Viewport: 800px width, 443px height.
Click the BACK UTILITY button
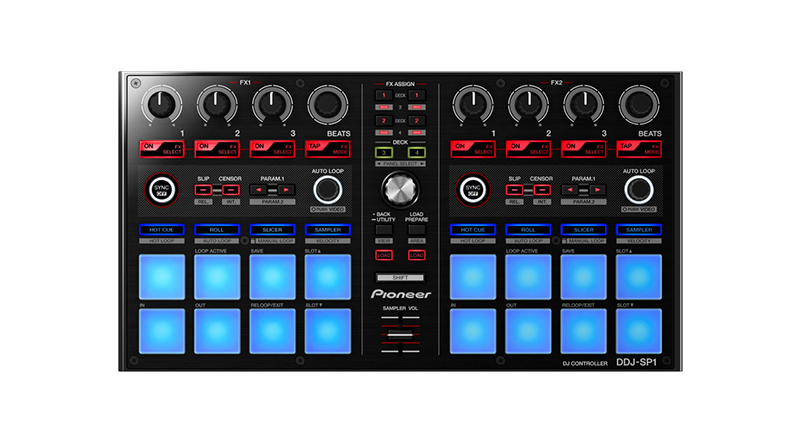click(384, 230)
